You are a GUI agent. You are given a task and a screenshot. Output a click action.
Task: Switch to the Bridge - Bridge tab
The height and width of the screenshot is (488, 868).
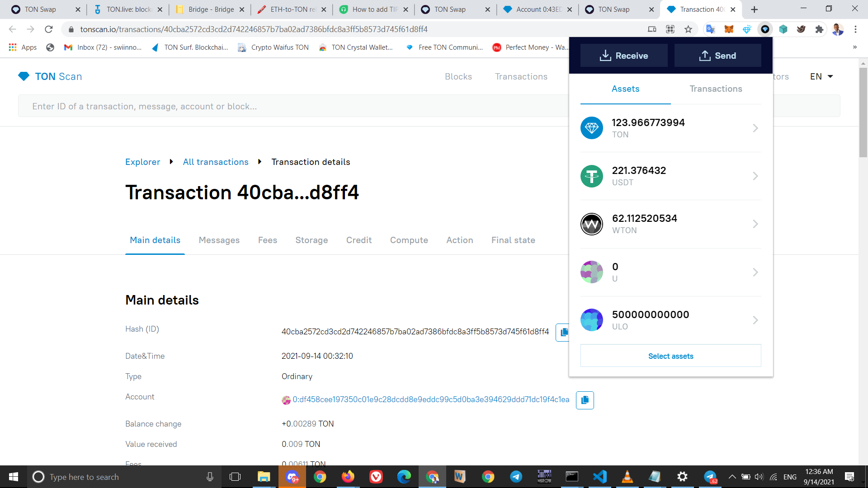211,9
